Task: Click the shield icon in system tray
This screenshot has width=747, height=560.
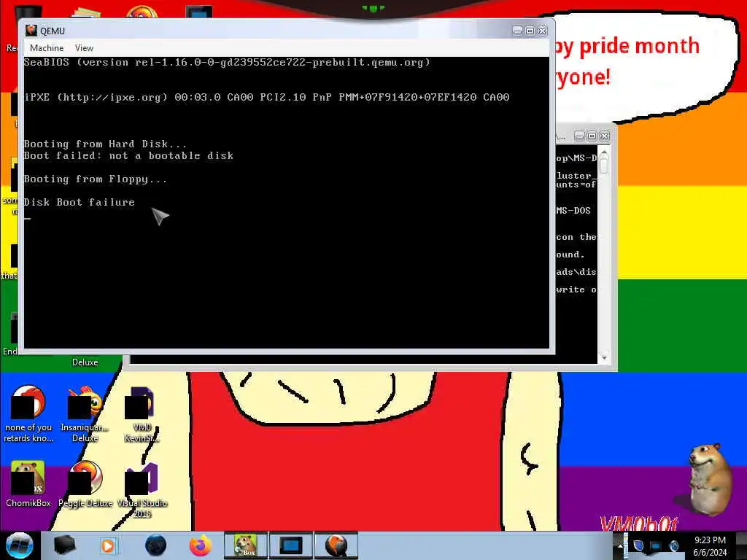Action: [x=638, y=545]
